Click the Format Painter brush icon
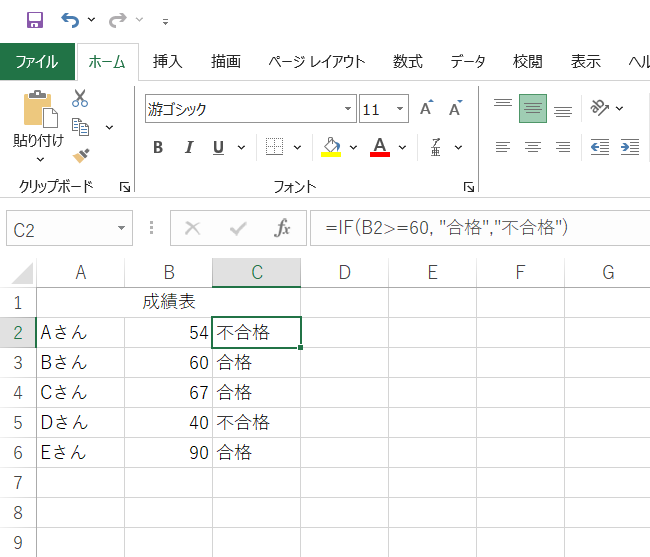 [81, 155]
